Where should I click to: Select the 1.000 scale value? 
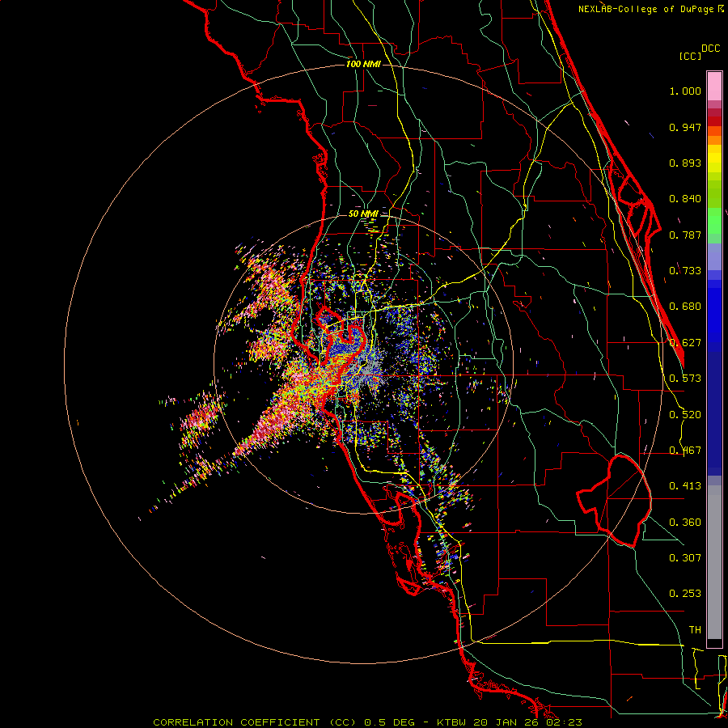pos(685,91)
